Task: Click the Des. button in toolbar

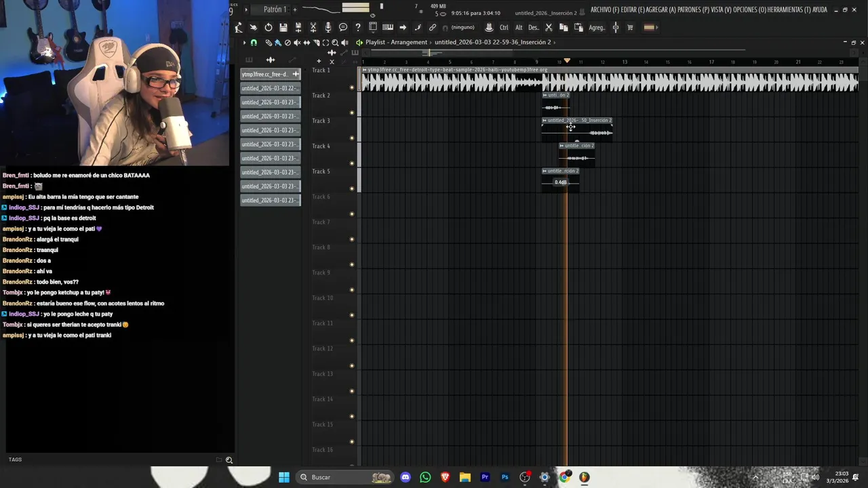Action: 534,27
